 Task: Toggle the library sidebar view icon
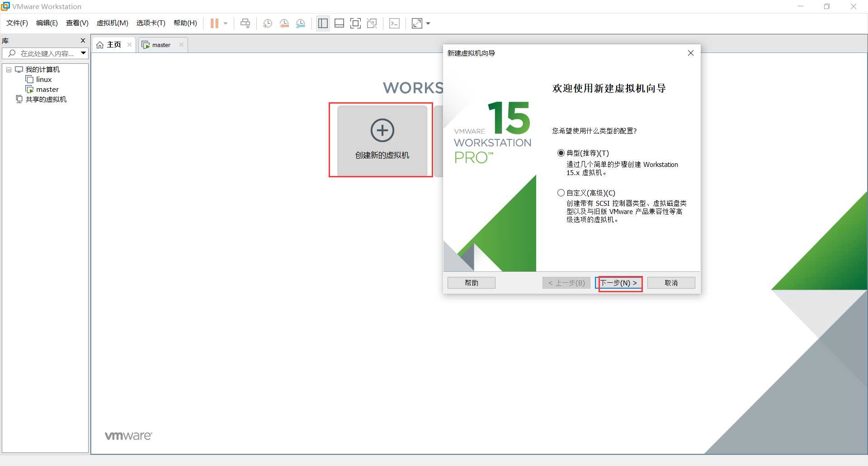tap(323, 23)
